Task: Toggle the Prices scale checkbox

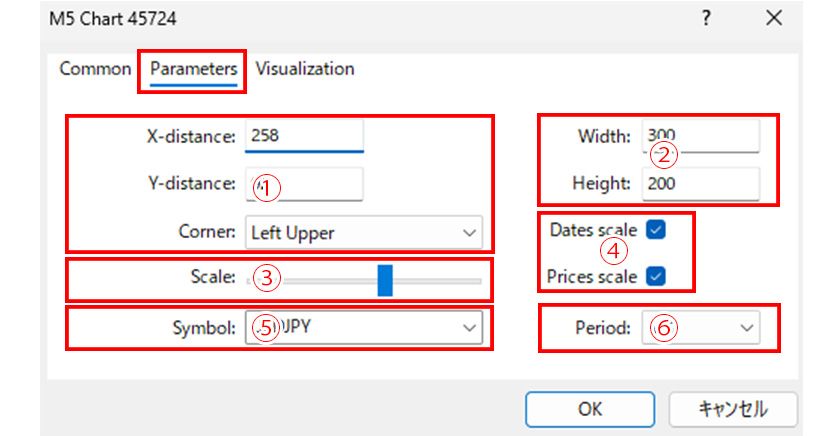Action: click(656, 276)
